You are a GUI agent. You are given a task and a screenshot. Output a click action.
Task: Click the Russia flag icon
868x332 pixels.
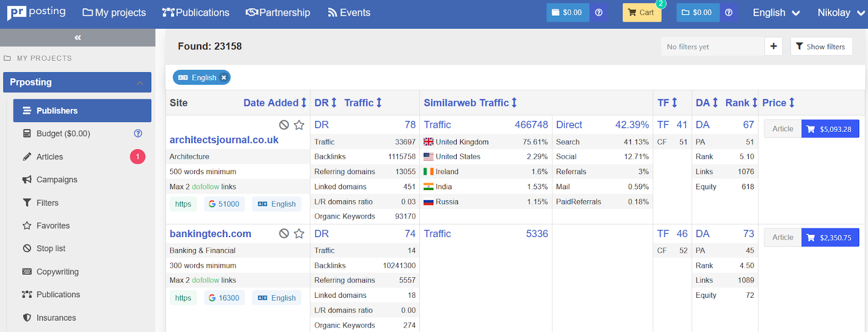point(429,202)
